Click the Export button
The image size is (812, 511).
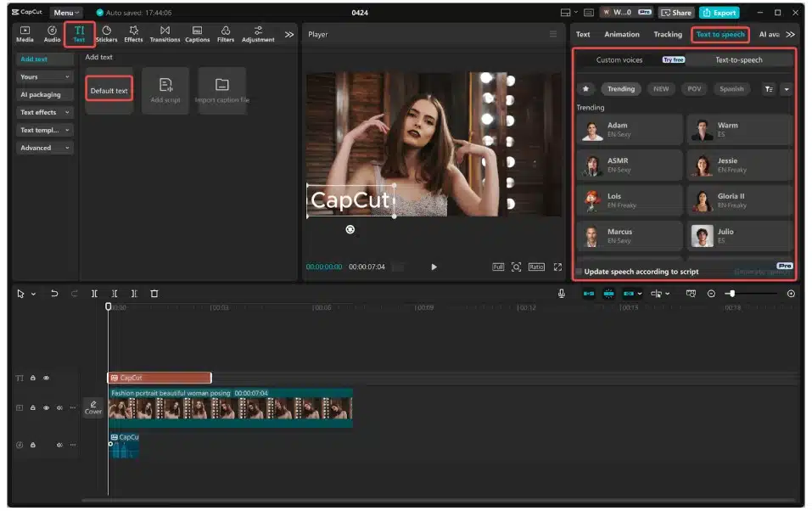[719, 13]
